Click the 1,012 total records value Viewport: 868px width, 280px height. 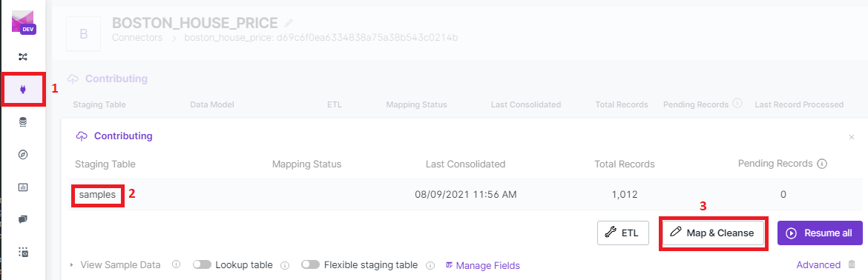(x=625, y=194)
